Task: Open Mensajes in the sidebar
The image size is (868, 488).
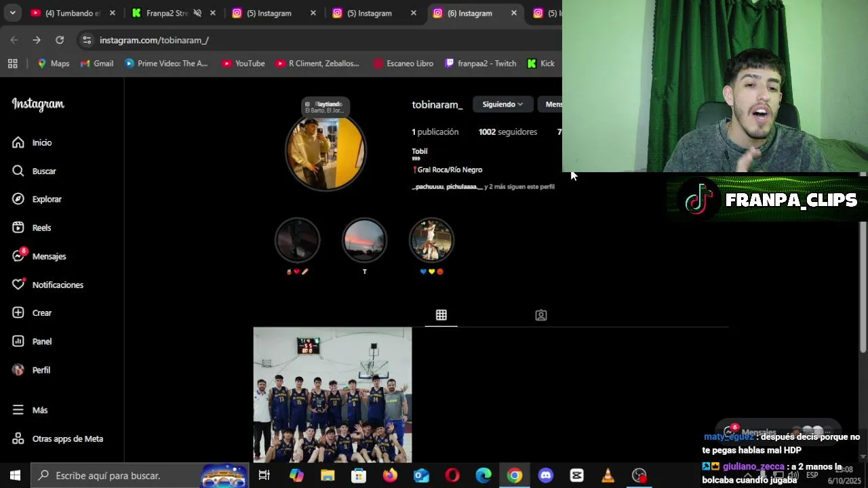Action: (x=39, y=256)
